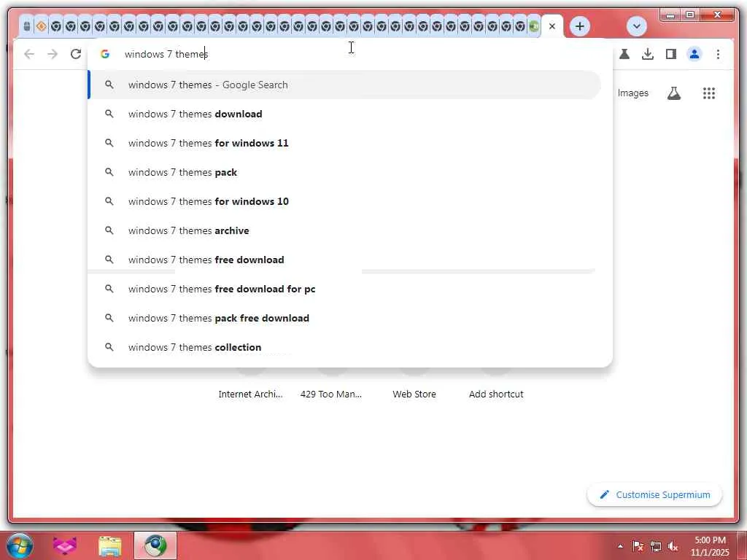Click the muted volume tray icon

point(673,546)
